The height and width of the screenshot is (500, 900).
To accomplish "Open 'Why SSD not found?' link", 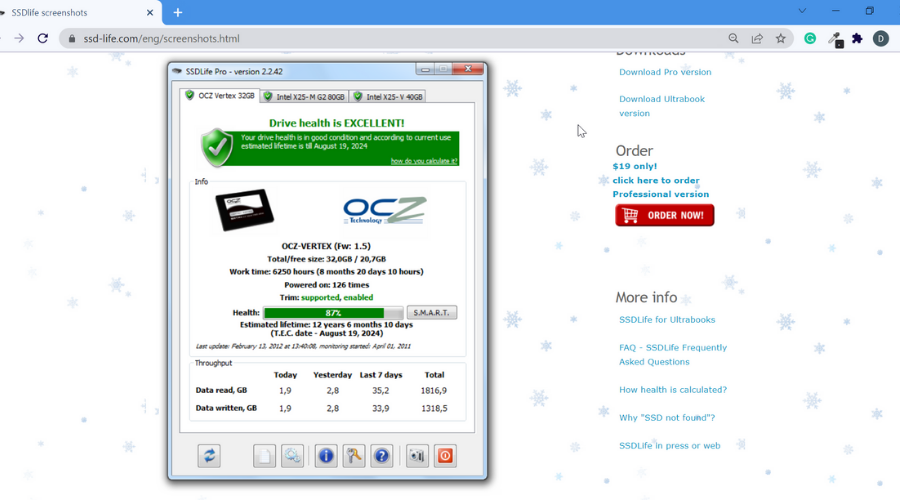I will click(667, 418).
